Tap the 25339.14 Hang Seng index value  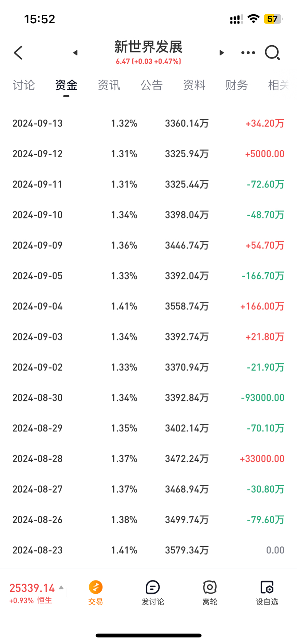click(32, 588)
